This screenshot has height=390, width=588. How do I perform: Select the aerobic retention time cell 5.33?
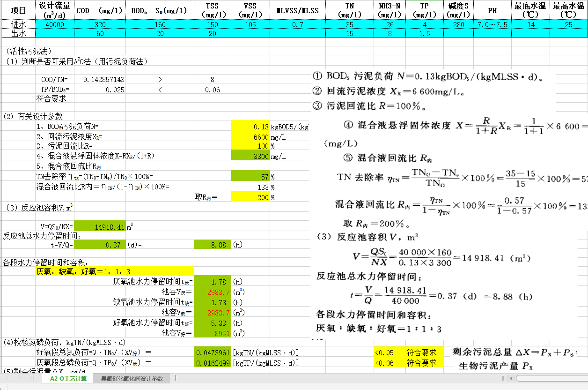[x=213, y=322]
